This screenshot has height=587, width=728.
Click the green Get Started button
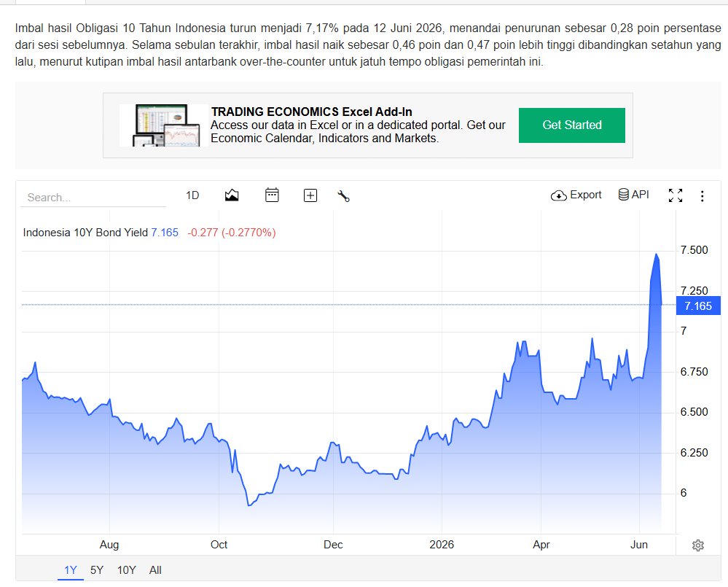(571, 125)
